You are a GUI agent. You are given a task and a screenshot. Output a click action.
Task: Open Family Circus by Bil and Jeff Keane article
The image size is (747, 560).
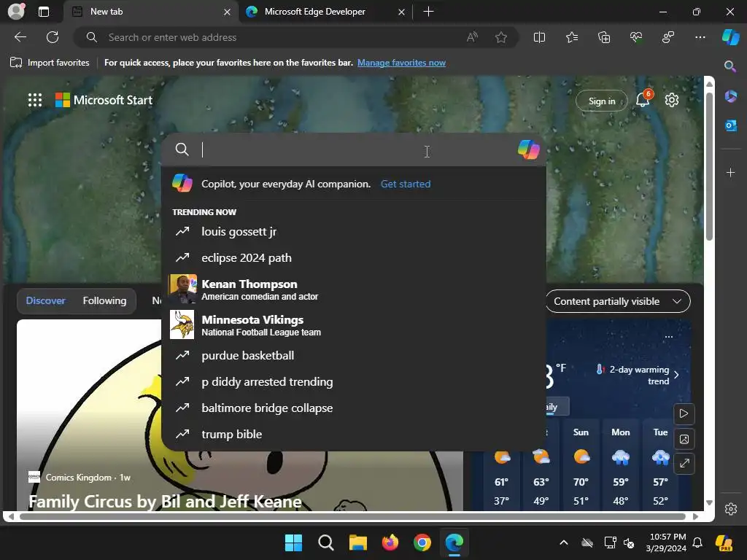165,501
